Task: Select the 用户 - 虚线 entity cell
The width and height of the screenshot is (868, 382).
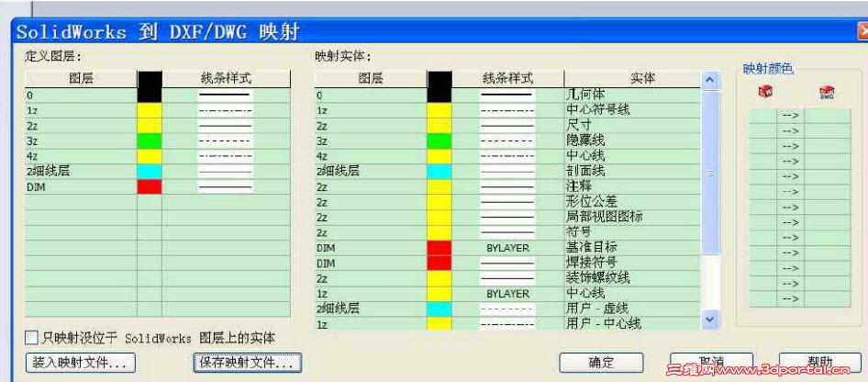Action: (x=632, y=309)
